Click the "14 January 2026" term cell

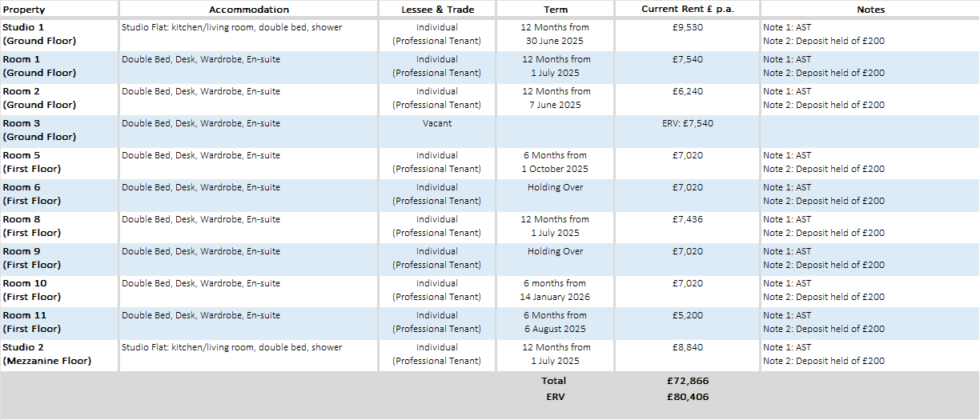click(556, 297)
